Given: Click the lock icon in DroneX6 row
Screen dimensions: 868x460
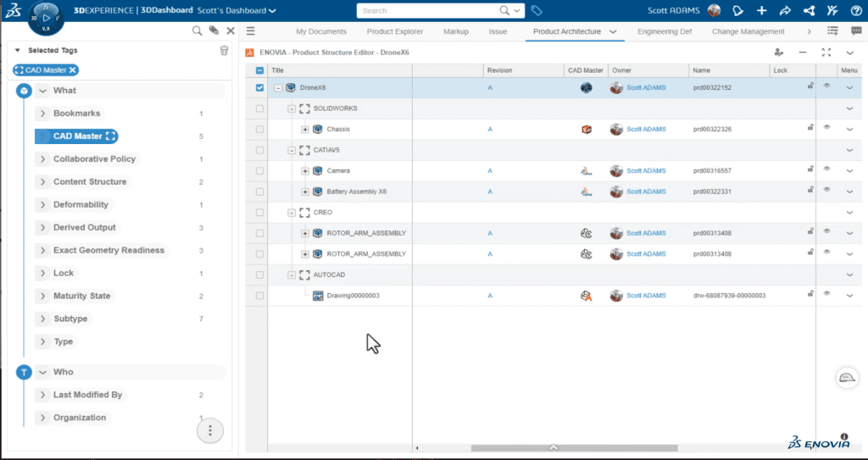Looking at the screenshot, I should [x=810, y=86].
